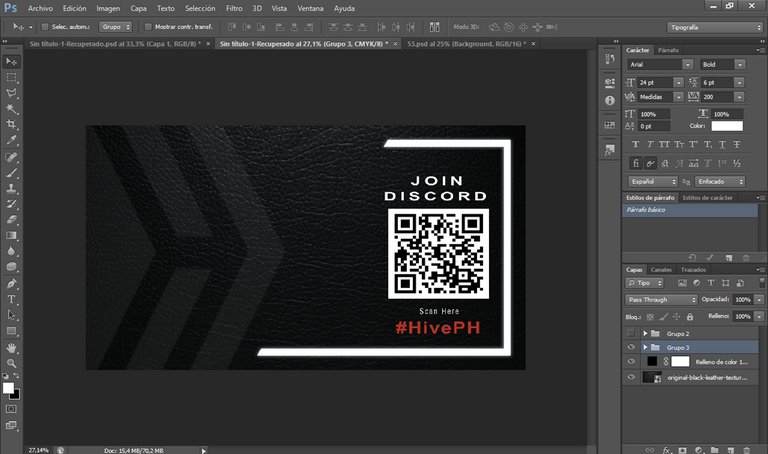Select the Pen tool

11,284
